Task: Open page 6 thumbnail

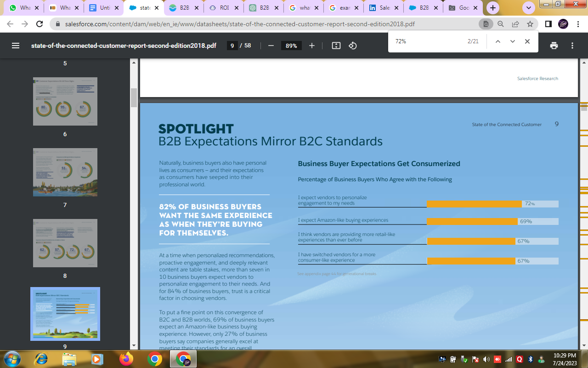Action: [x=65, y=101]
